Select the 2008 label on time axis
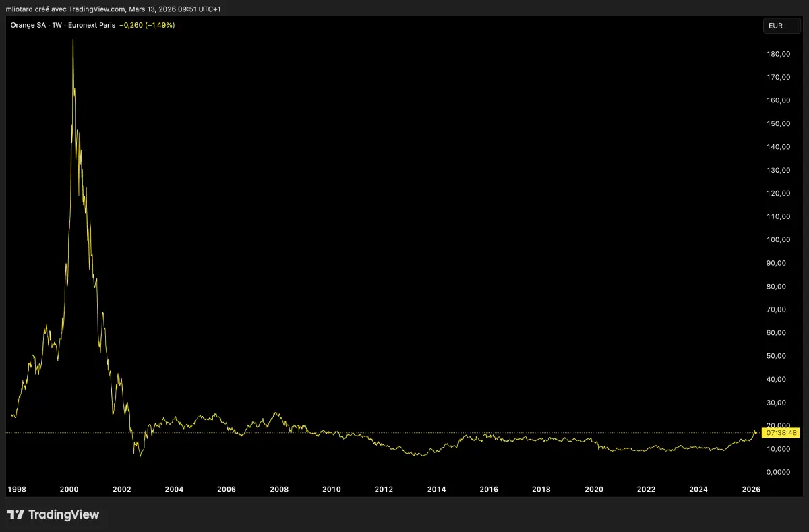This screenshot has height=532, width=809. click(x=279, y=490)
